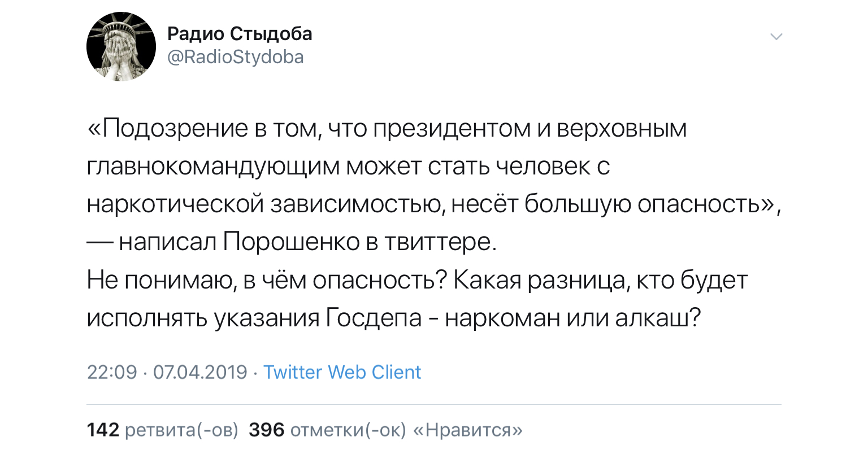
Task: Click the ретвита(-ов) label
Action: point(181,430)
